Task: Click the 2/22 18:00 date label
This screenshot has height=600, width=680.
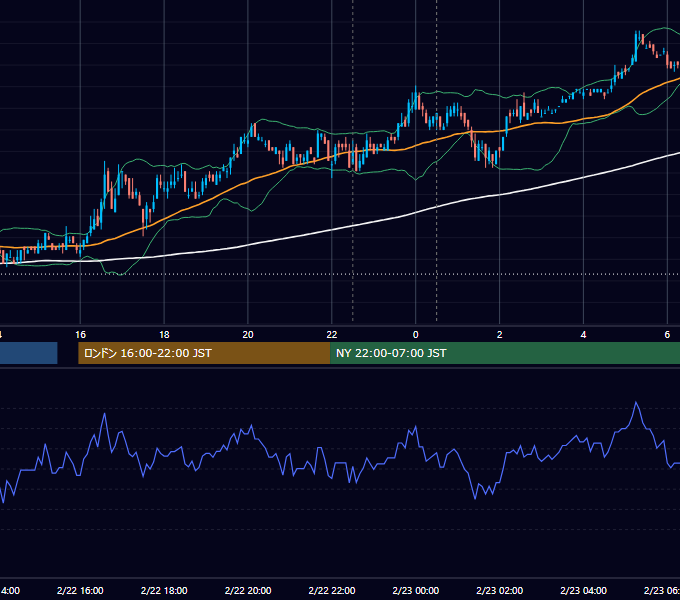Action: tap(164, 590)
